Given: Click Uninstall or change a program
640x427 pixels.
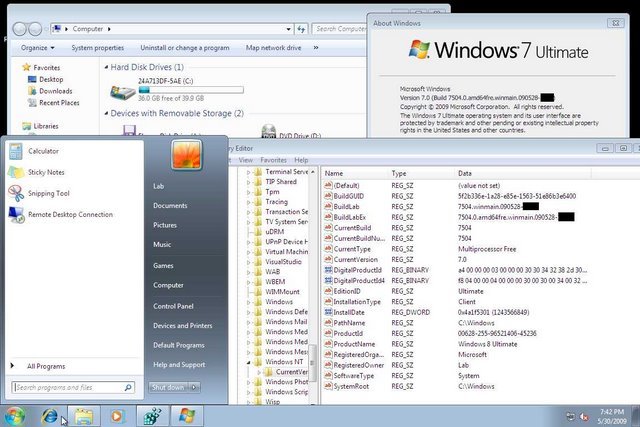Looking at the screenshot, I should coord(185,47).
